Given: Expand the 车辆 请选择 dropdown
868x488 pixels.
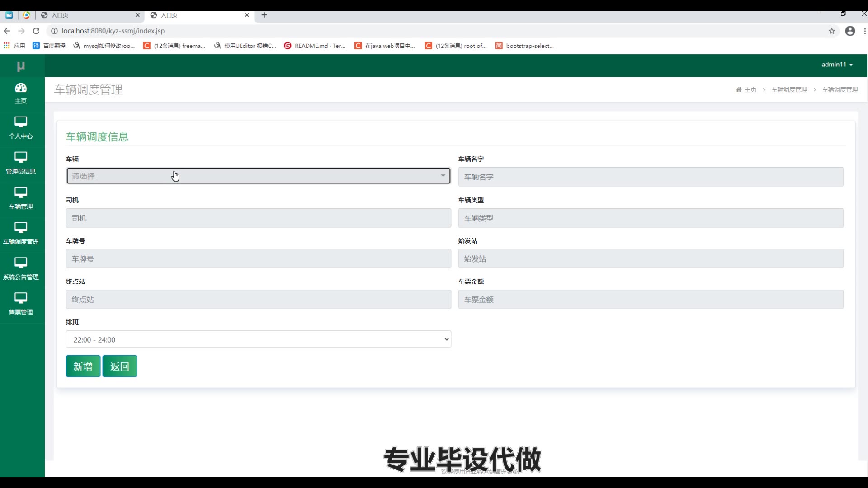Looking at the screenshot, I should [258, 176].
